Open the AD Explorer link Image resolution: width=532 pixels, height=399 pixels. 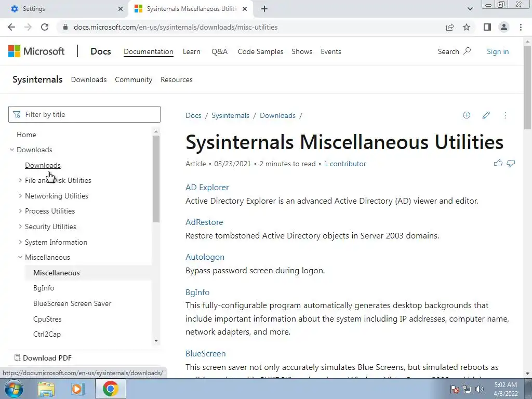tap(207, 187)
